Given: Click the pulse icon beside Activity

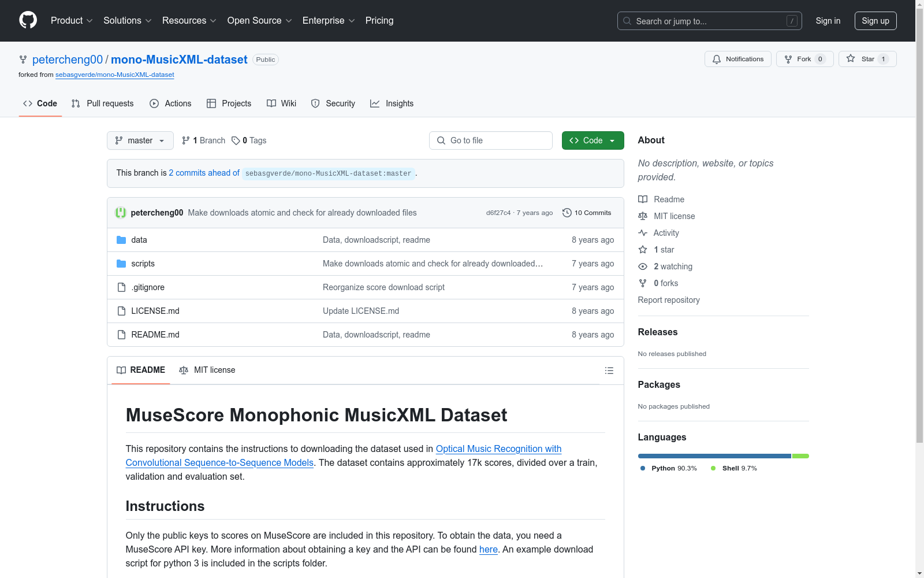Looking at the screenshot, I should coord(643,233).
